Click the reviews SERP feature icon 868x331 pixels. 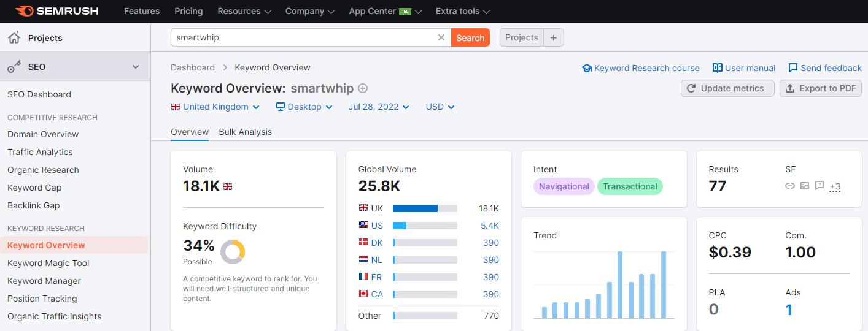pyautogui.click(x=820, y=186)
